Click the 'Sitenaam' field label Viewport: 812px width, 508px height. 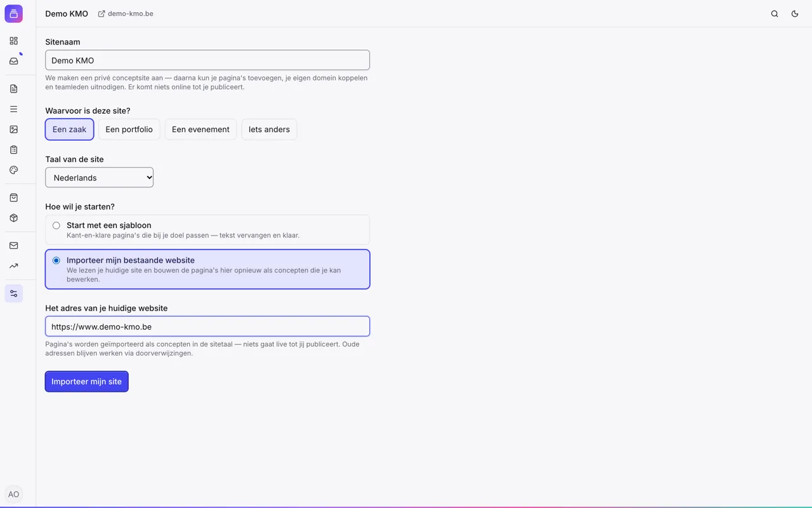(x=63, y=42)
